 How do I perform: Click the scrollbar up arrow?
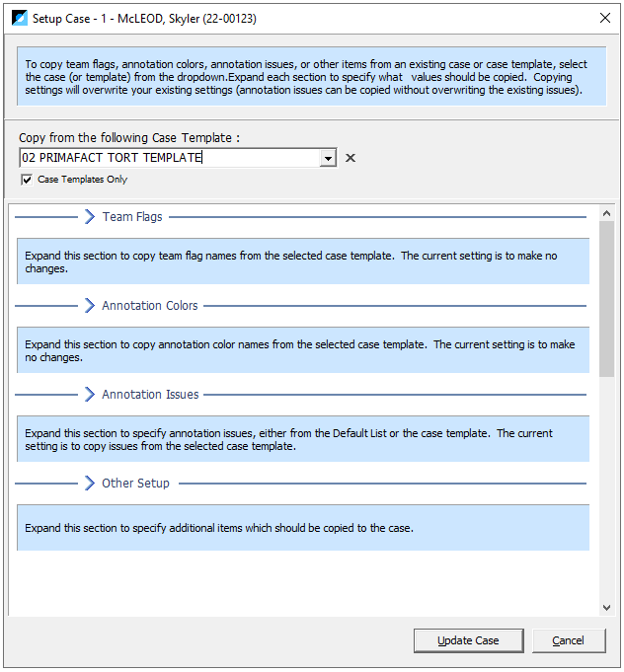(606, 213)
